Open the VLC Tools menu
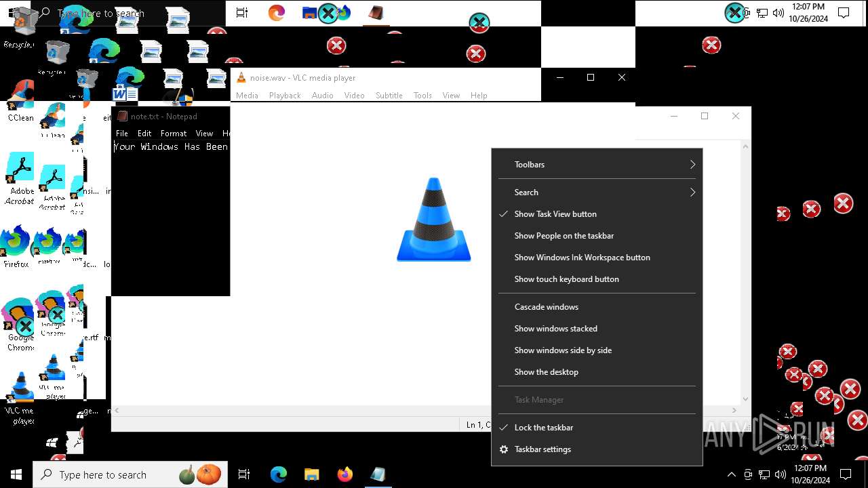Screen dimensions: 868x488 coord(422,96)
